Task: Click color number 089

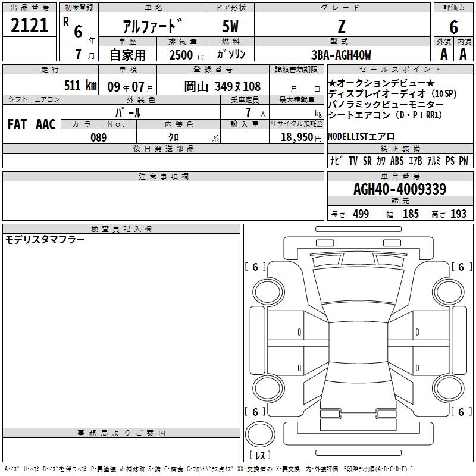Action: tap(98, 137)
